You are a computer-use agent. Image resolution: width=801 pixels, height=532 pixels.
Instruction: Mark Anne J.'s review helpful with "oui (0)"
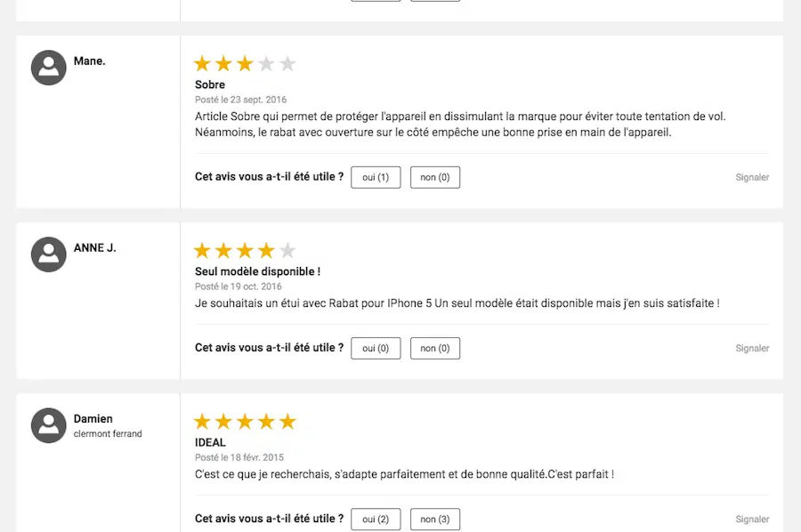[376, 348]
